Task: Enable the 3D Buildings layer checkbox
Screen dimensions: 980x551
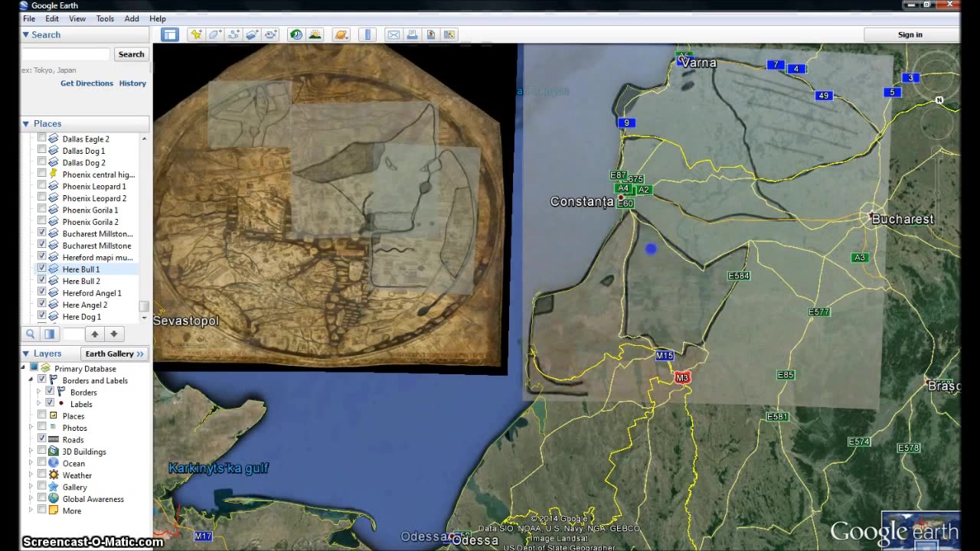Action: click(42, 452)
